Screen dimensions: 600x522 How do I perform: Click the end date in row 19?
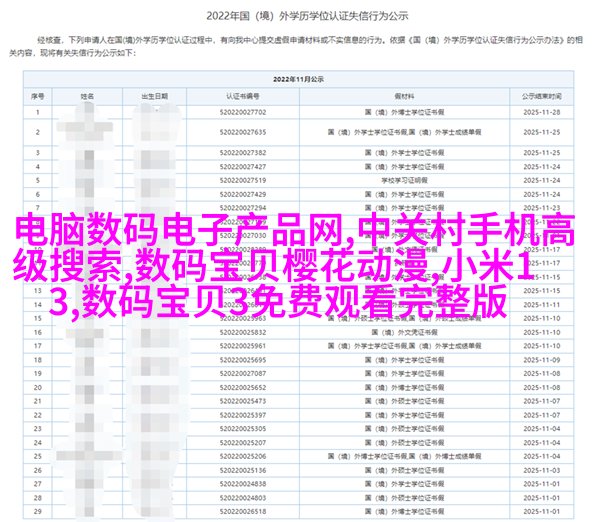(541, 374)
